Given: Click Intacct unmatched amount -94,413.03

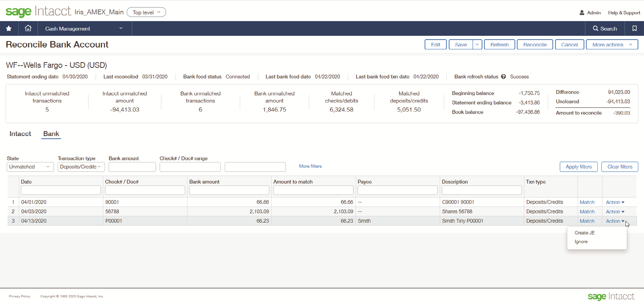Looking at the screenshot, I should [125, 110].
